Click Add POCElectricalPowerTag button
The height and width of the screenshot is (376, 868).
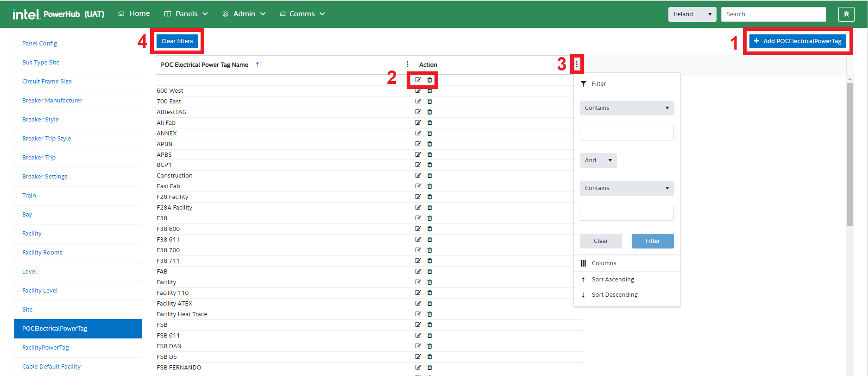click(798, 41)
